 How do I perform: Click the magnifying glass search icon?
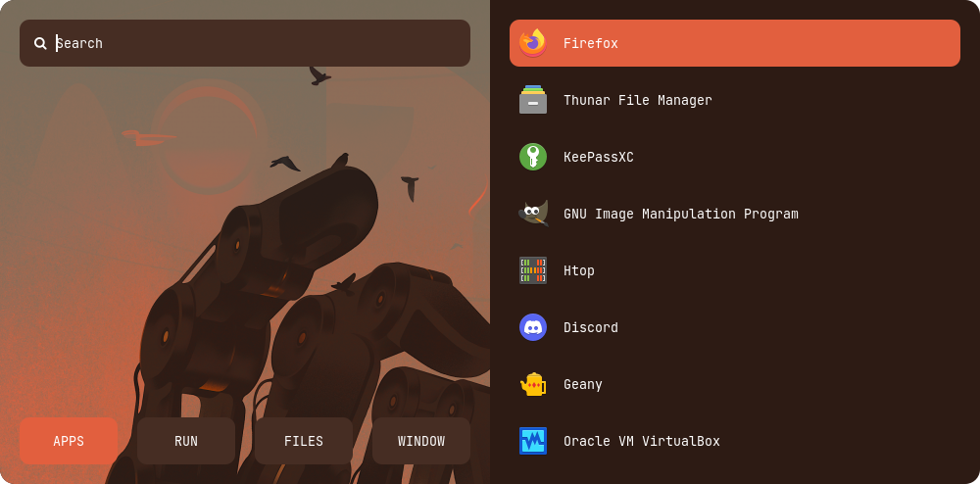click(40, 43)
